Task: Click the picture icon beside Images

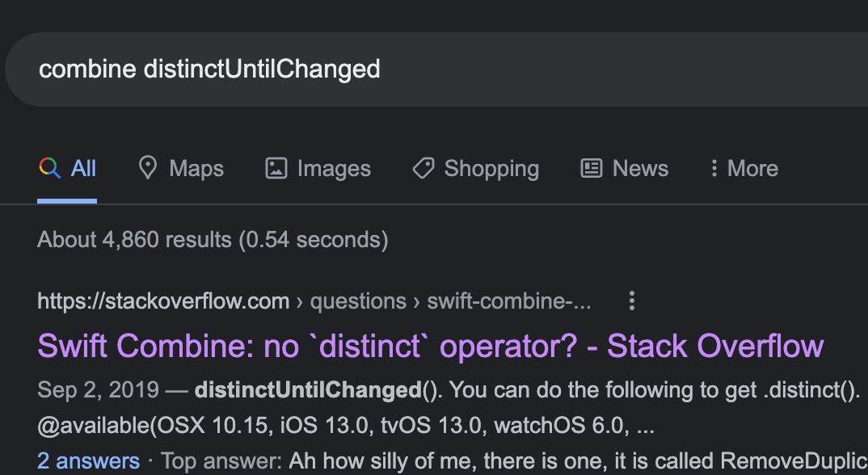Action: [x=276, y=168]
